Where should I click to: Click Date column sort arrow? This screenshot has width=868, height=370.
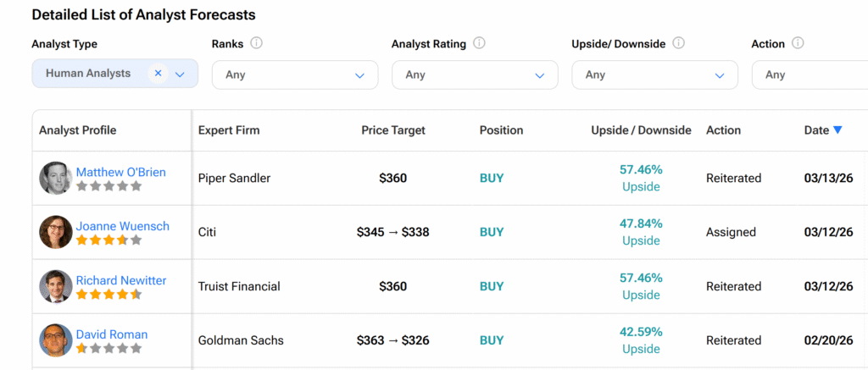(837, 130)
